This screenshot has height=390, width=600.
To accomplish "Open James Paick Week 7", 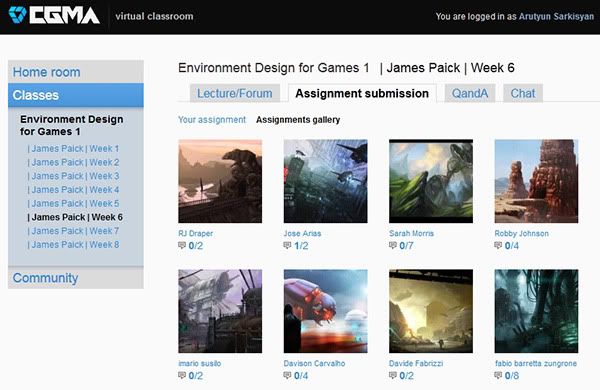I will tap(73, 231).
